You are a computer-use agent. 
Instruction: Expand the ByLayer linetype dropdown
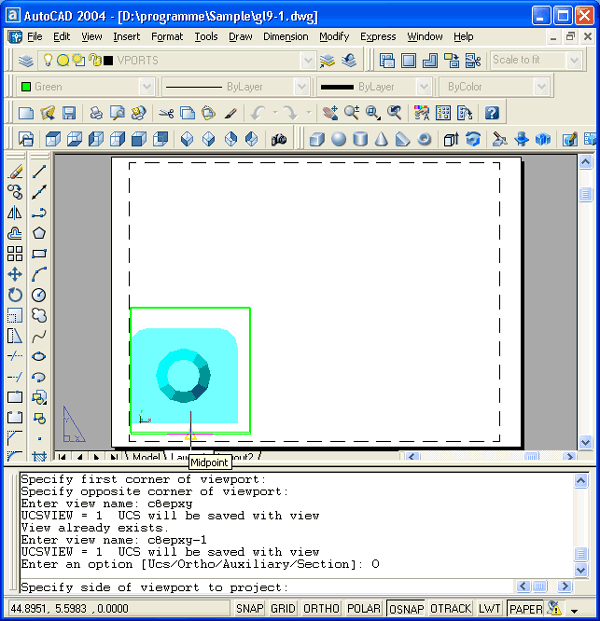pos(306,87)
